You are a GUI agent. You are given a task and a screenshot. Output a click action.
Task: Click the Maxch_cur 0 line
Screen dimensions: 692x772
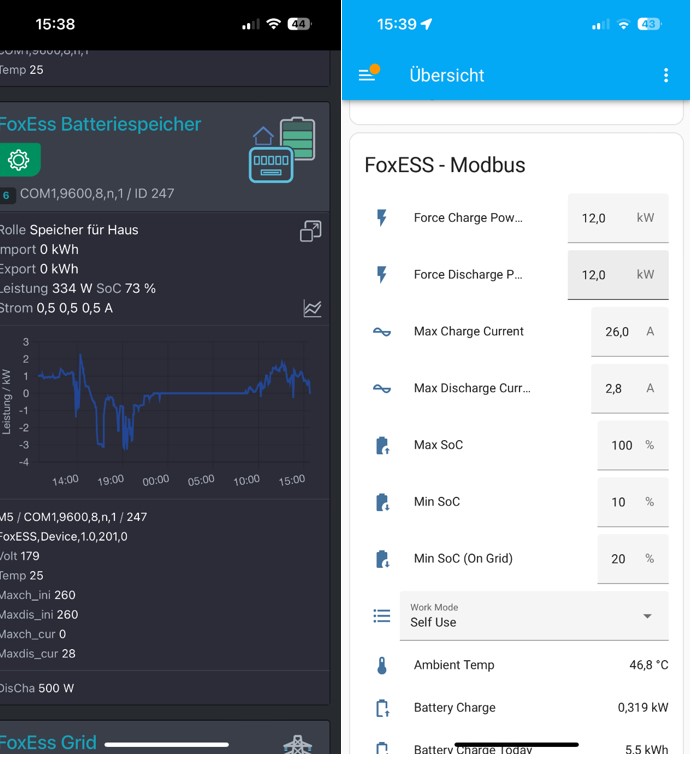tap(33, 634)
